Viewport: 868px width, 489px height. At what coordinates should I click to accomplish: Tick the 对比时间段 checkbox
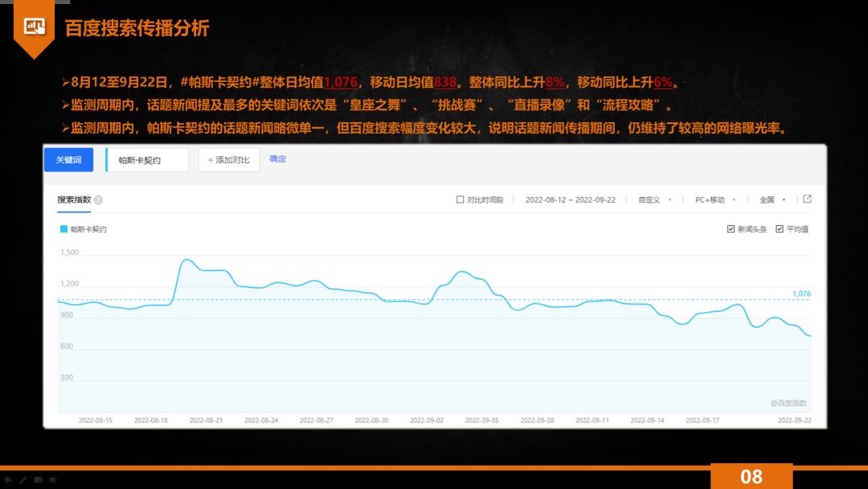coord(460,199)
